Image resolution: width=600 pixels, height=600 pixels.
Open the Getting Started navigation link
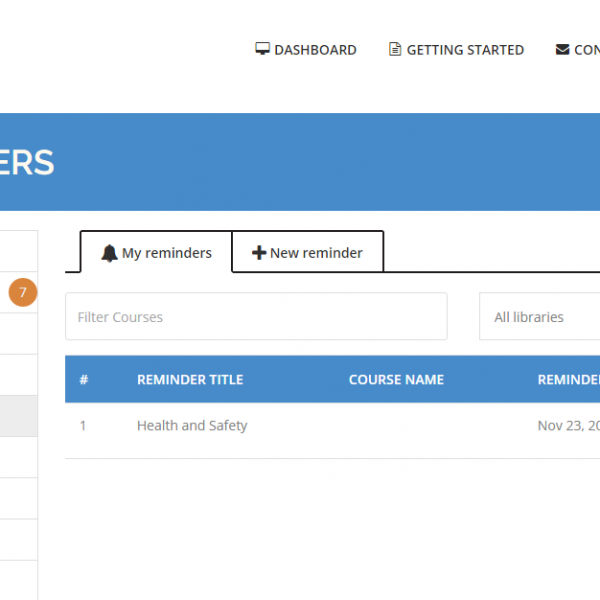tap(465, 50)
